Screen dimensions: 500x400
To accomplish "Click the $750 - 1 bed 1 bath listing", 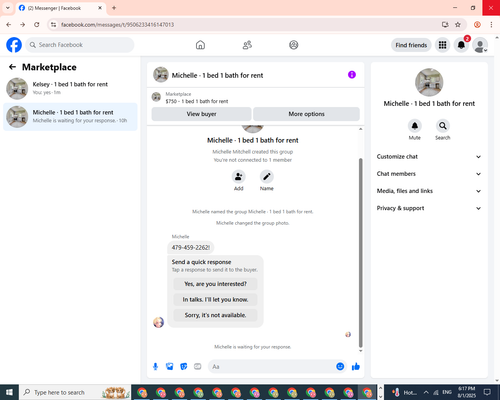I will click(197, 101).
